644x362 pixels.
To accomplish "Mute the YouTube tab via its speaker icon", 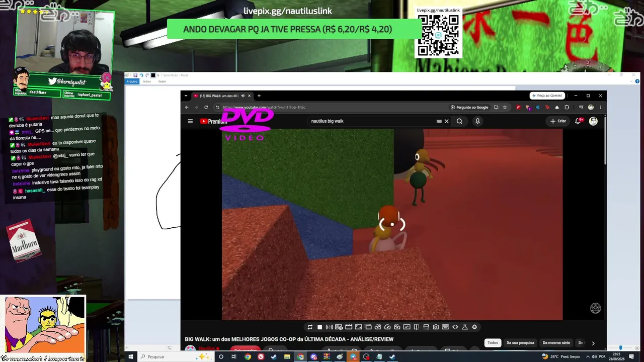I will (x=243, y=96).
